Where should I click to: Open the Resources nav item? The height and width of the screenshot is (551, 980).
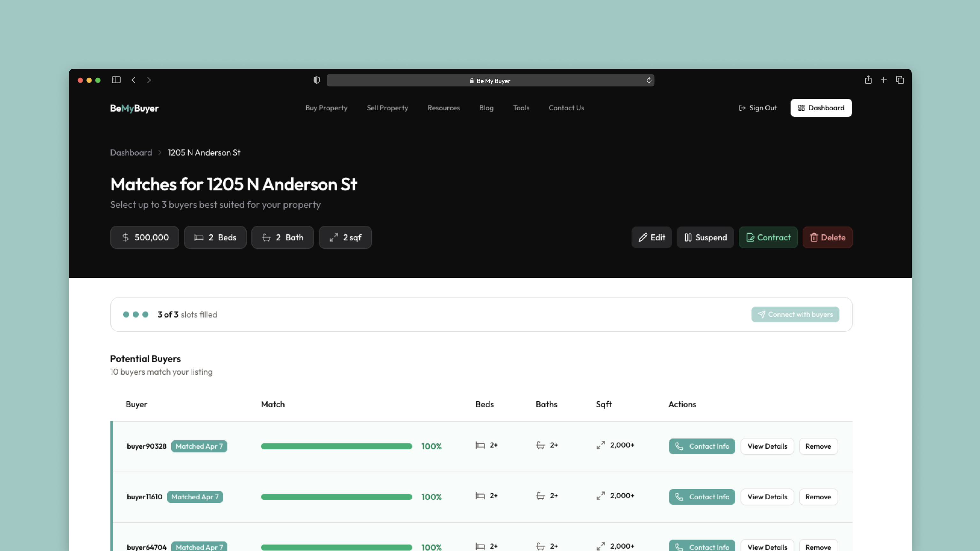(444, 108)
